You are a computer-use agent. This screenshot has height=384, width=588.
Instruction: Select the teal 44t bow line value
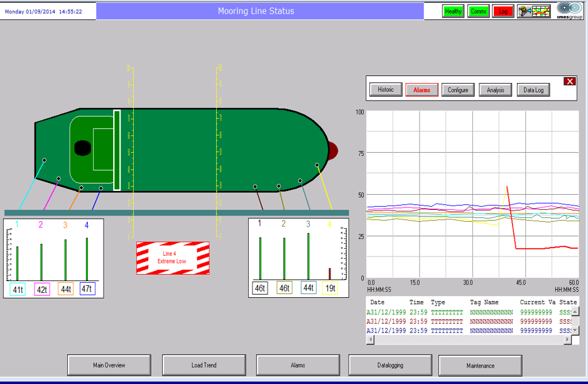tap(308, 288)
